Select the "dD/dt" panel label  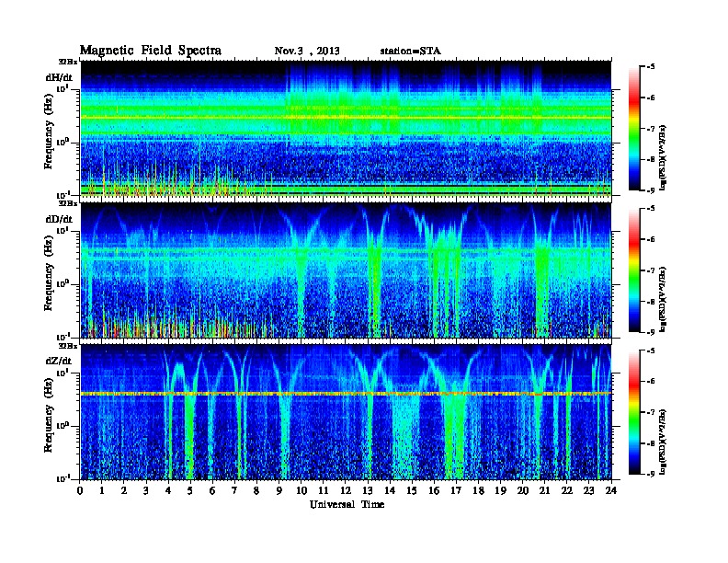click(x=59, y=219)
